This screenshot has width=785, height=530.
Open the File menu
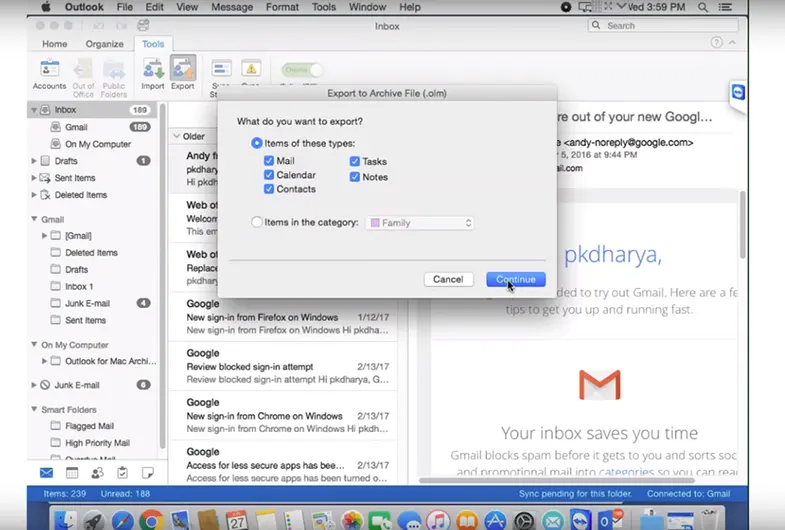[125, 7]
